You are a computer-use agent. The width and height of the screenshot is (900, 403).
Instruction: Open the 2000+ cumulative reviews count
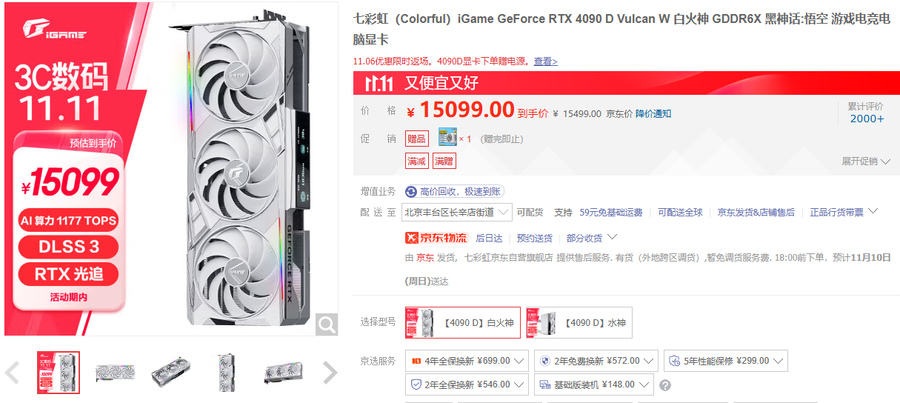(x=867, y=119)
